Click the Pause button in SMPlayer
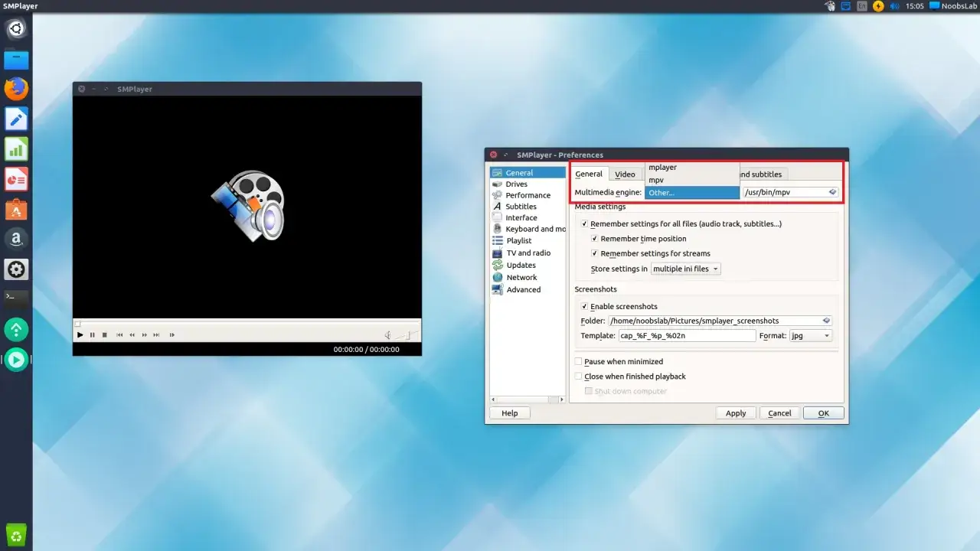Screen dimensions: 980x551 click(x=93, y=334)
